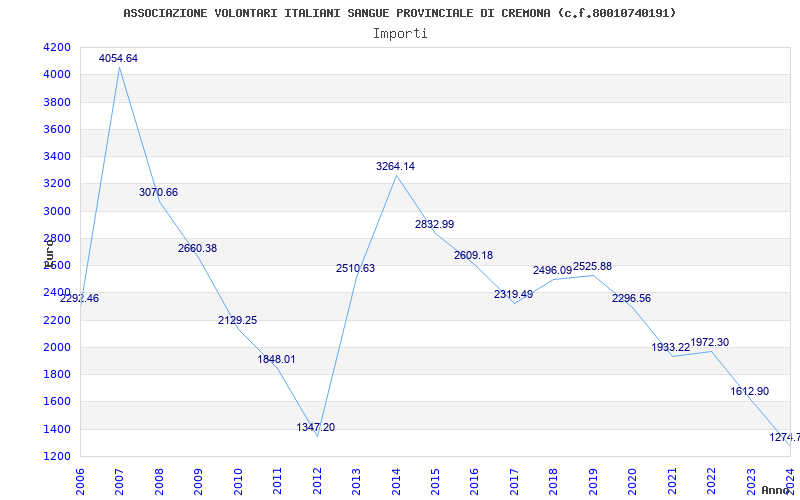Select the 2525.88 data label
The height and width of the screenshot is (500, 800).
coord(592,266)
